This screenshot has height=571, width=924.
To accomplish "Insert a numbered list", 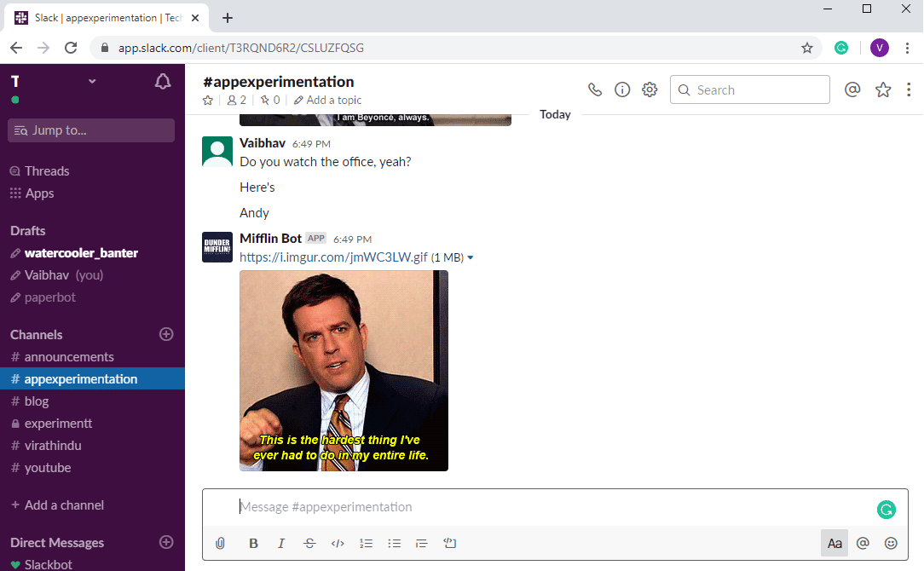I will [366, 544].
